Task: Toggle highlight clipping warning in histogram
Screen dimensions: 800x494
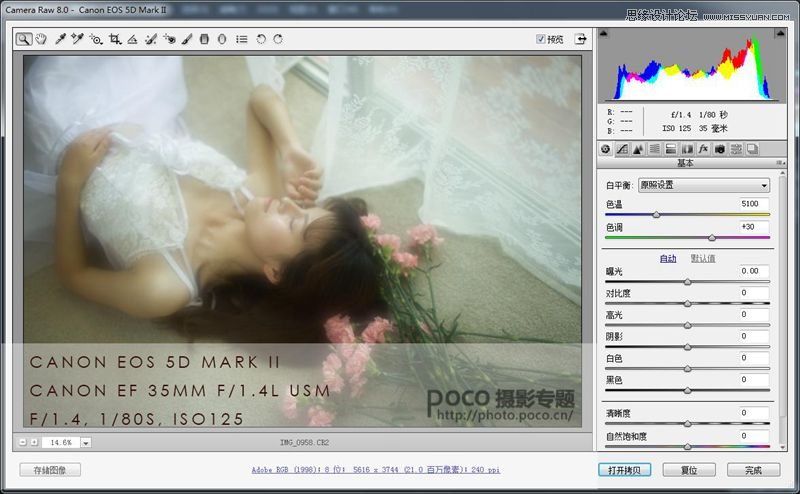Action: tap(780, 34)
